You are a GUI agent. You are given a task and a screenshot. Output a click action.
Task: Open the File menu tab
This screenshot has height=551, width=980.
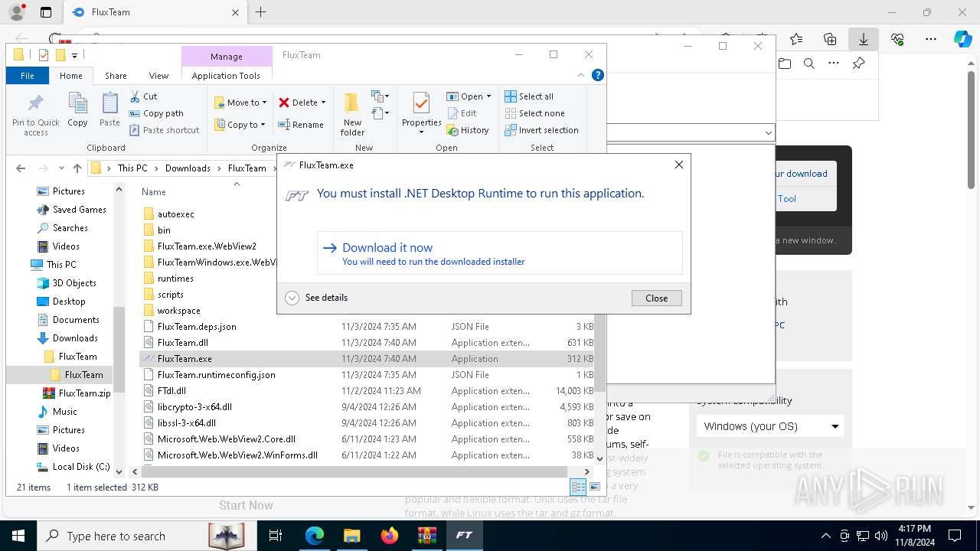pos(28,76)
